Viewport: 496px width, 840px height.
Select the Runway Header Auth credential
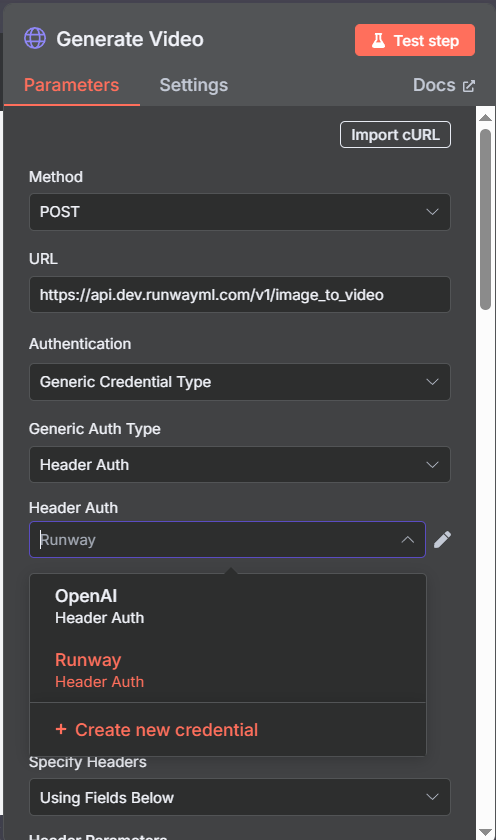228,670
